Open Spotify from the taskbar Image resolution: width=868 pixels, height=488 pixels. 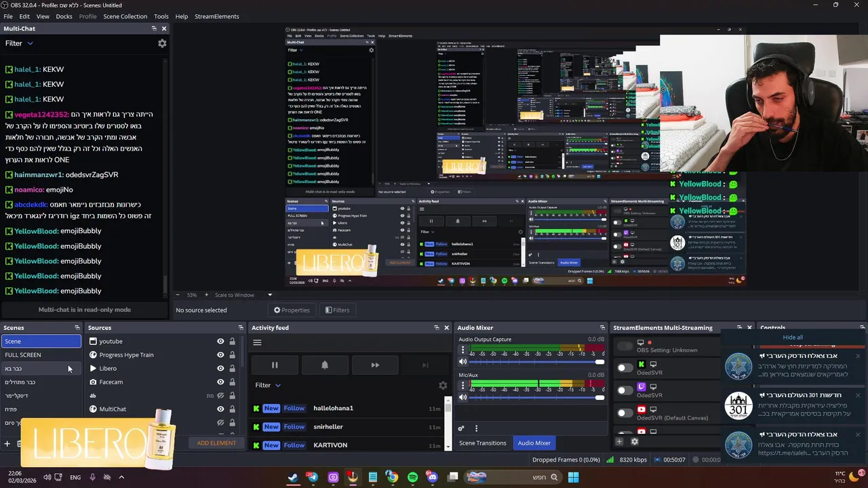pos(413,477)
